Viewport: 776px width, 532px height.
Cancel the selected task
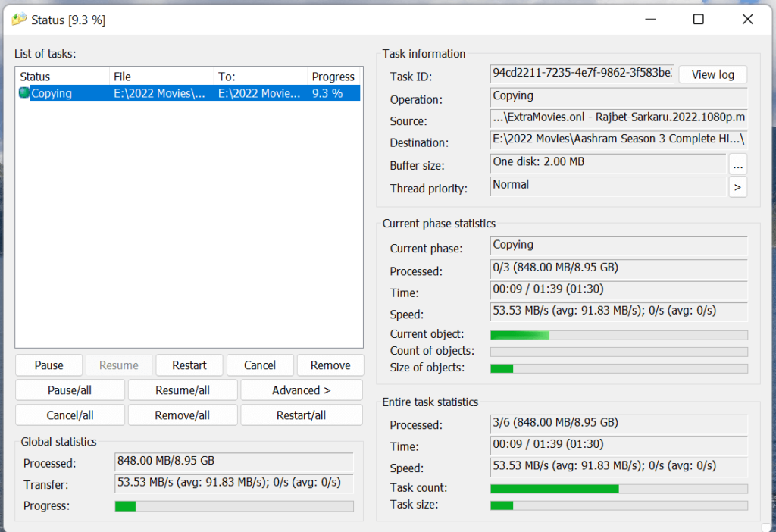click(260, 365)
